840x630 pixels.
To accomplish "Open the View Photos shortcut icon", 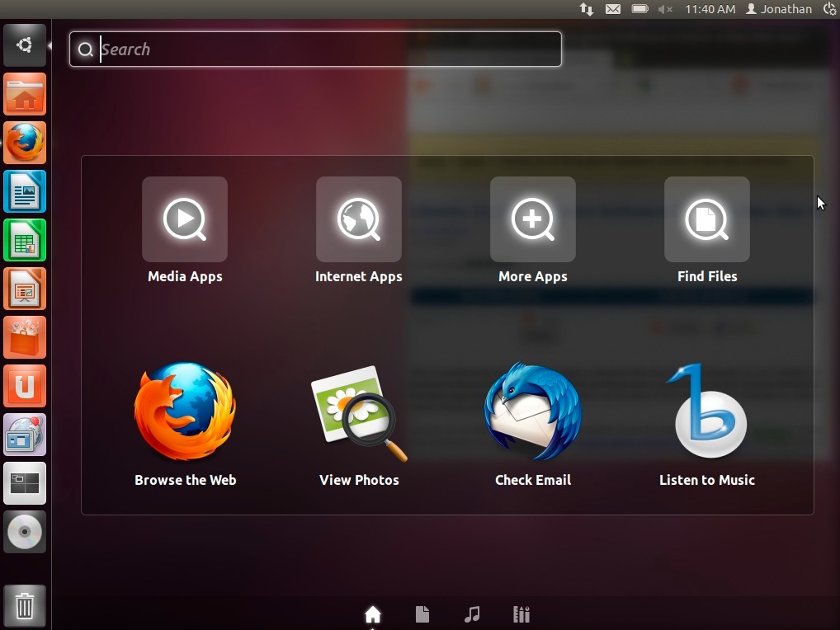I will click(359, 412).
